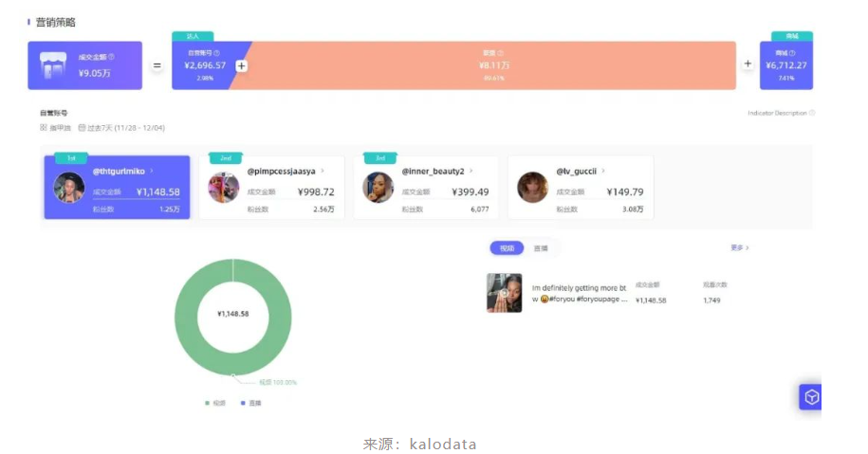Viewport: 868px width, 454px height.
Task: Open the video thumbnail of 'Im definitely getting more'
Action: 505,293
